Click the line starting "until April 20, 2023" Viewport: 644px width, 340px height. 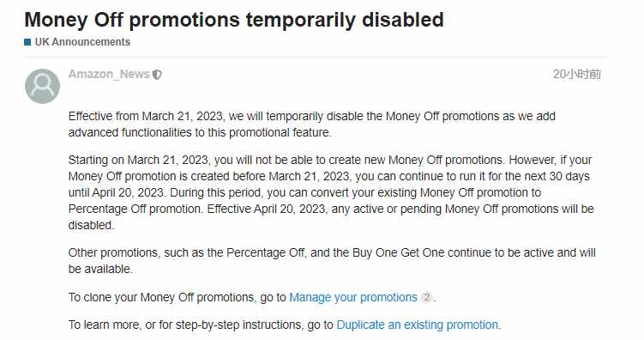click(304, 193)
